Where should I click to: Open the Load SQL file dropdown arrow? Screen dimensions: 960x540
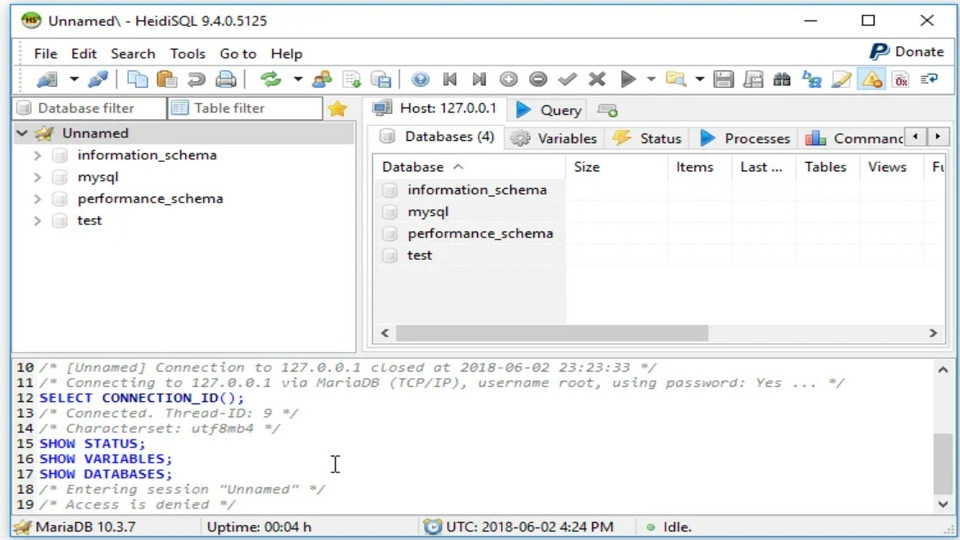[700, 80]
